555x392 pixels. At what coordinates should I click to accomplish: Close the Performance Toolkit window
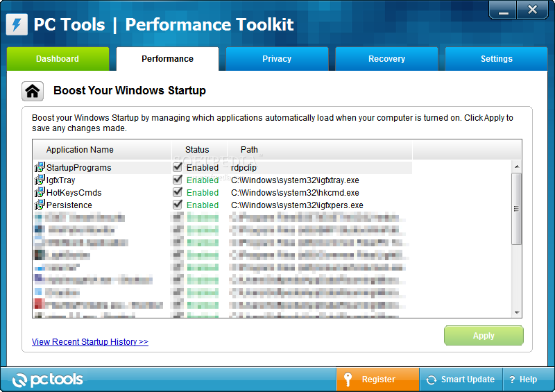click(x=532, y=10)
